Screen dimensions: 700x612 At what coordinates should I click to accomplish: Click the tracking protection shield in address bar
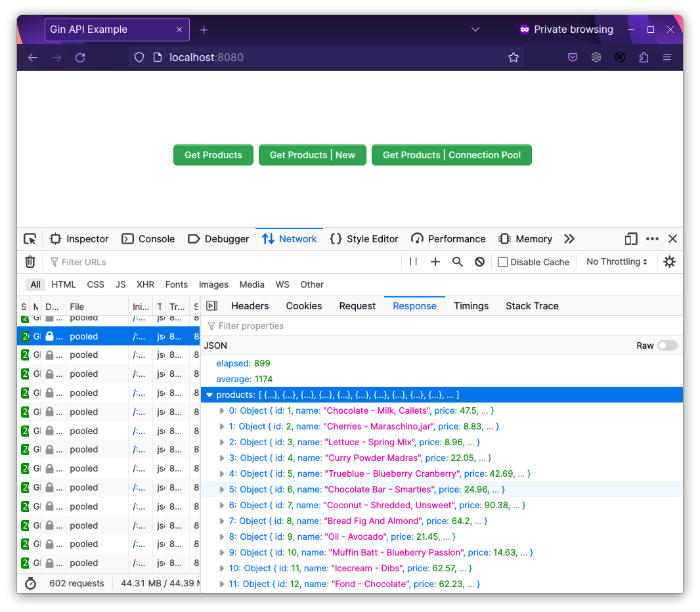(x=139, y=57)
